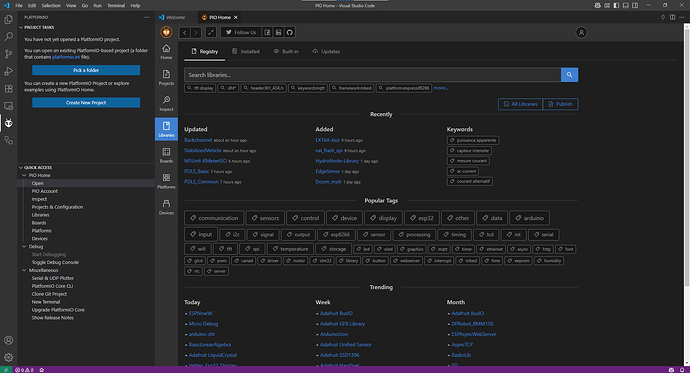690x373 pixels.
Task: Click the blue library search magnifier button
Action: [x=569, y=75]
